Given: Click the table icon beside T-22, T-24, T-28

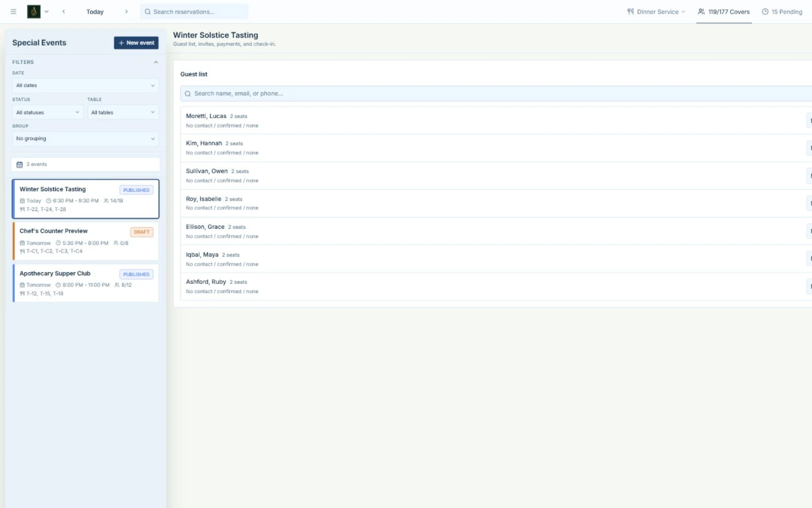Looking at the screenshot, I should (x=22, y=209).
